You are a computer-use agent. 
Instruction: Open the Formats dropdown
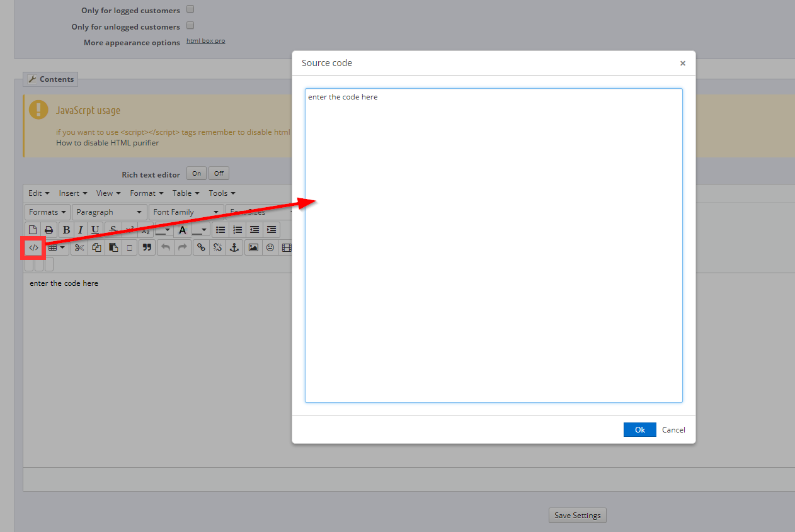point(47,212)
